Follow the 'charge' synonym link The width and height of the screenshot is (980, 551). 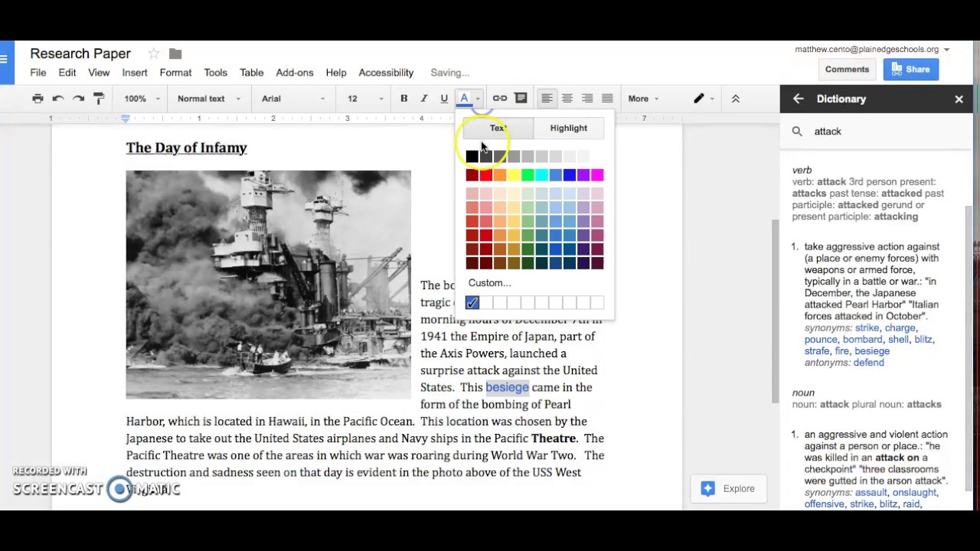tap(900, 328)
